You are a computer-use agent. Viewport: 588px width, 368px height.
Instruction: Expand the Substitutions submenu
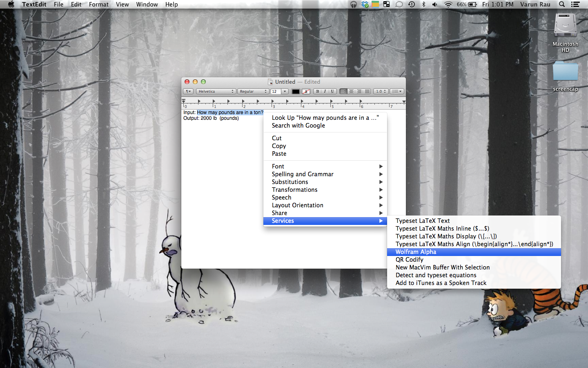click(x=325, y=182)
